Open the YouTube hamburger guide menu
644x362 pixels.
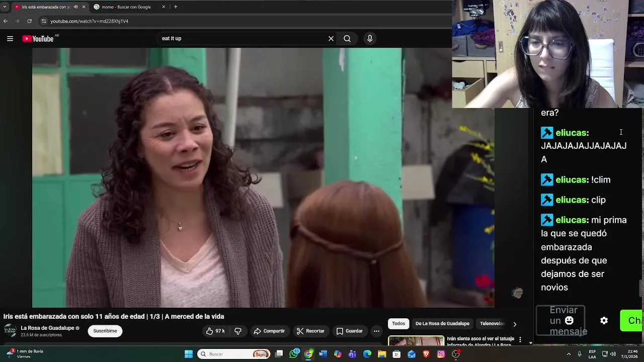click(x=10, y=39)
